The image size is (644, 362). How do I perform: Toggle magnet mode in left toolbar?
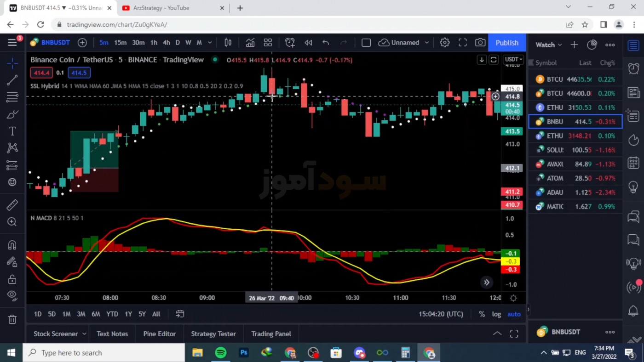pos(12,245)
